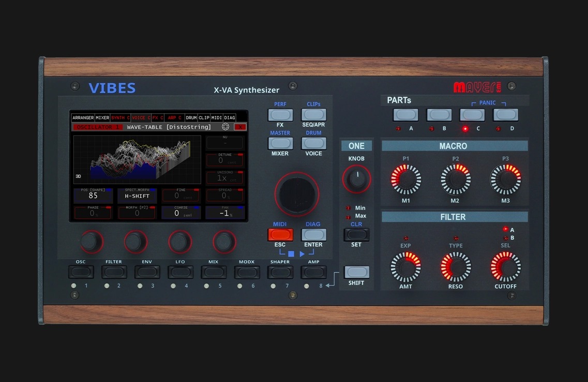Open the WAVE-TABLE [DistoString] selector

click(x=169, y=127)
